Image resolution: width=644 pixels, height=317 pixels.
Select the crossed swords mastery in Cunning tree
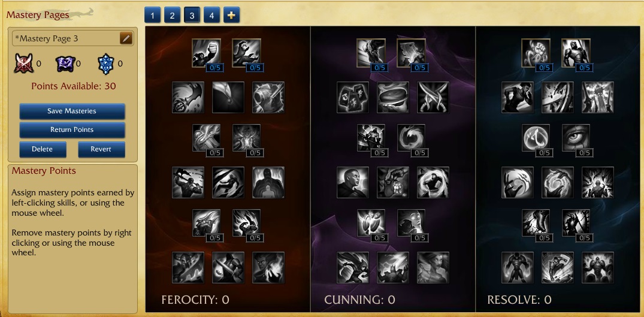433,97
